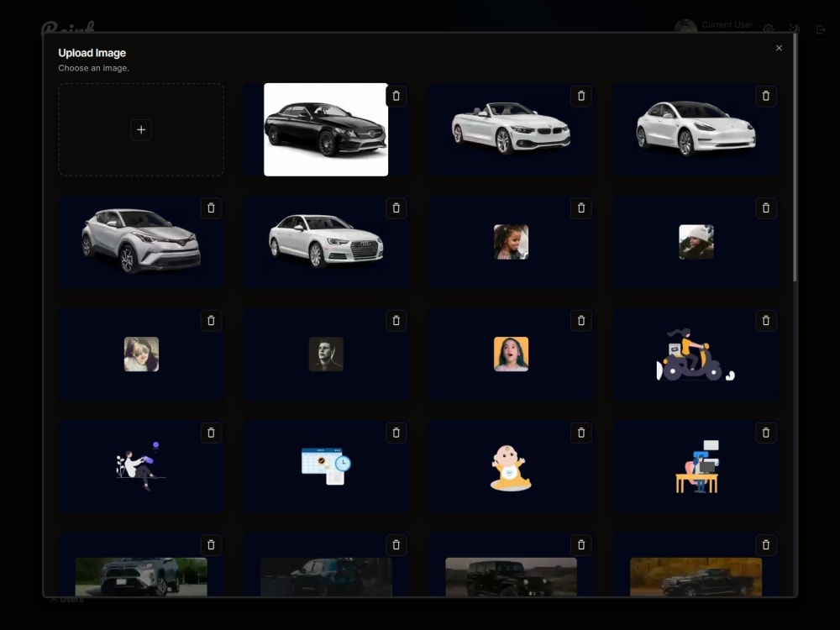Select the gray Toyota RAV4 photo

[141, 577]
